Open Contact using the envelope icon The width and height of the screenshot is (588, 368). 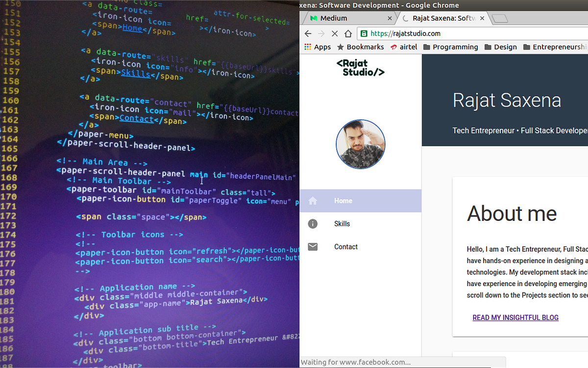pos(313,247)
